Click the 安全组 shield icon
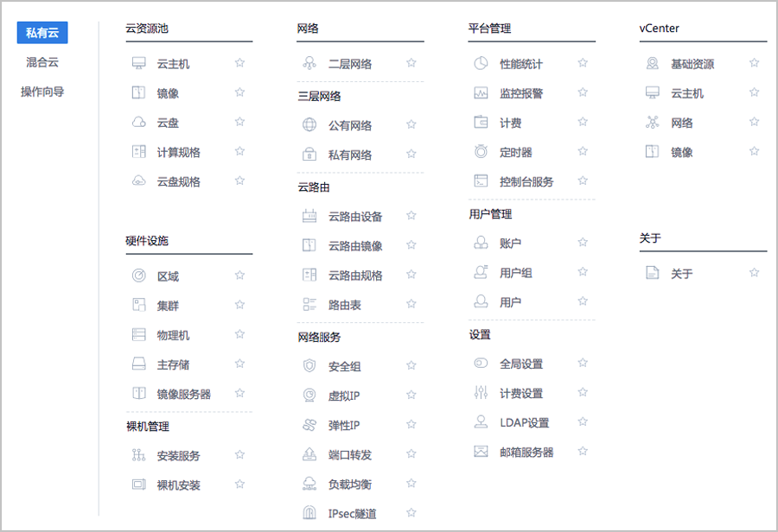Image resolution: width=778 pixels, height=532 pixels. tap(309, 366)
